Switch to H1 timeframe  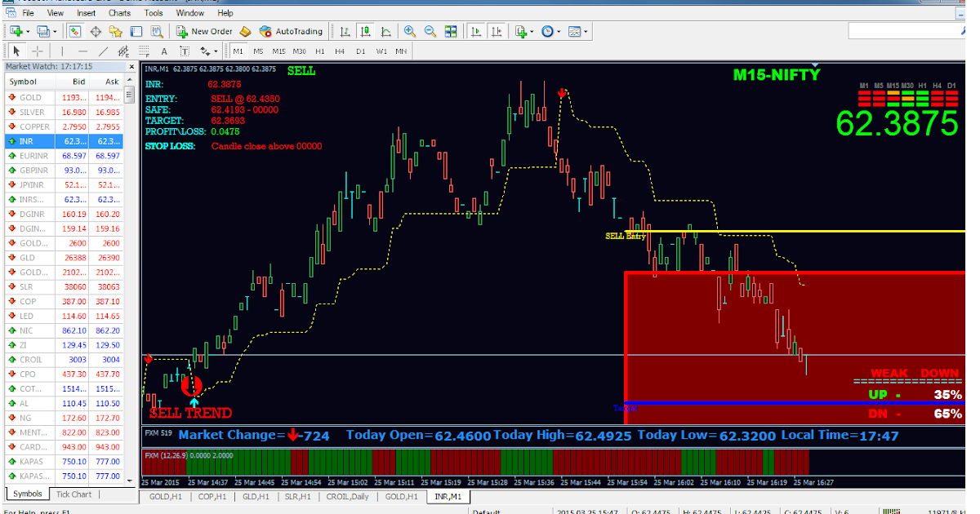coord(319,51)
